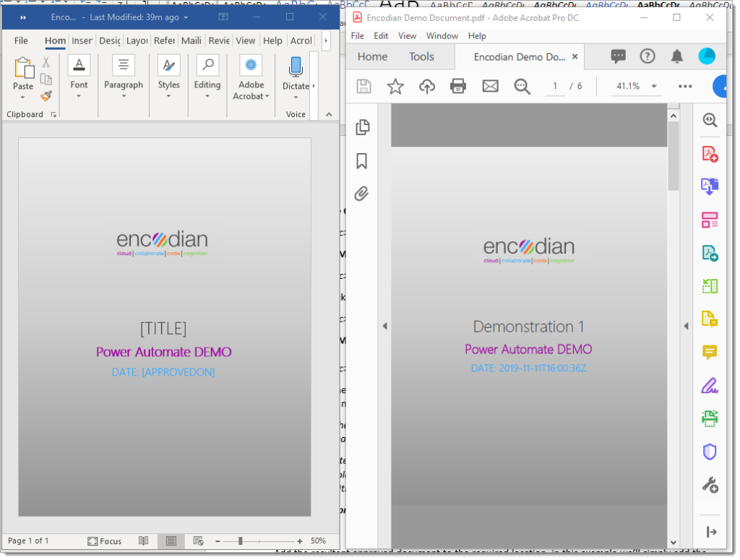Click the Cut scissors icon in Word
740x560 pixels.
tap(46, 62)
